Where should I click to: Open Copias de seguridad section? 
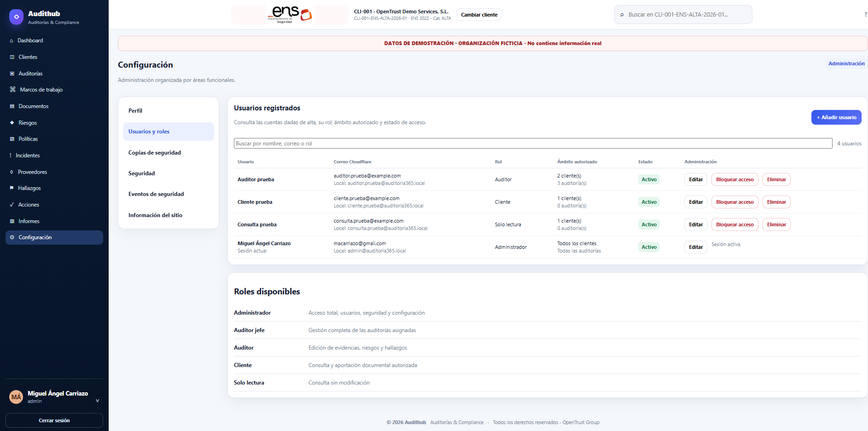[169, 153]
